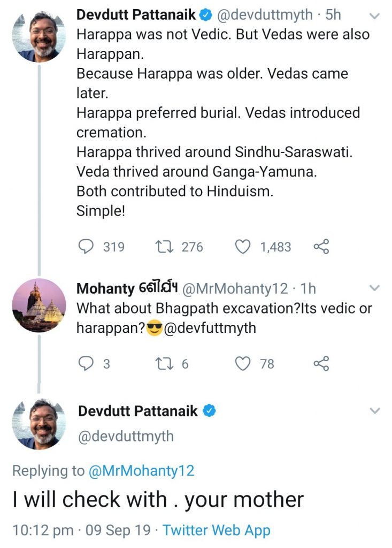Viewport: 392px width, 548px height.
Task: Open the chevron menu on the first tweet
Action: (x=375, y=17)
